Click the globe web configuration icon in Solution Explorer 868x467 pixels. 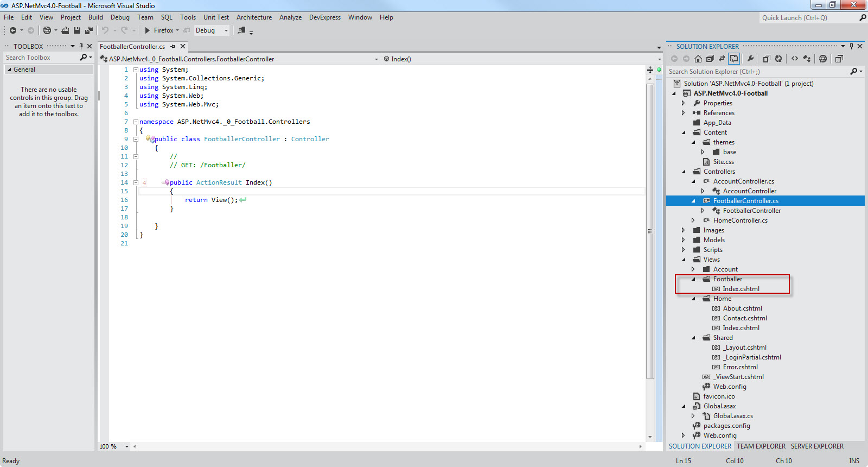(x=823, y=59)
